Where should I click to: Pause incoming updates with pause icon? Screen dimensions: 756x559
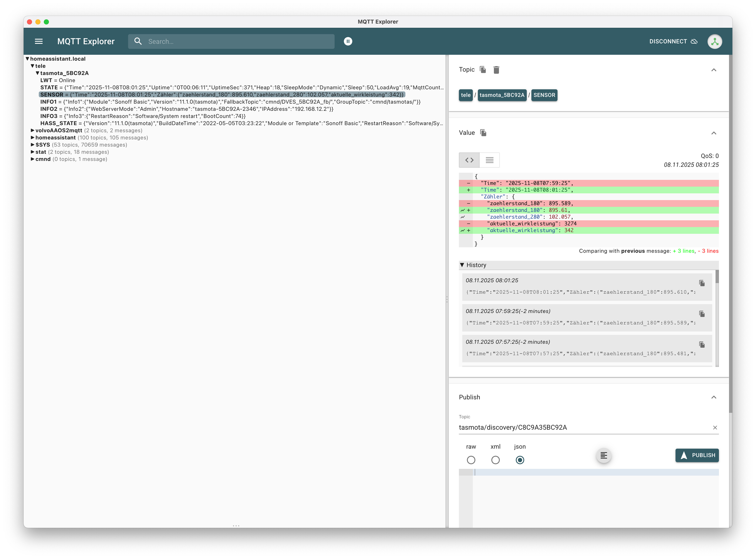(348, 41)
